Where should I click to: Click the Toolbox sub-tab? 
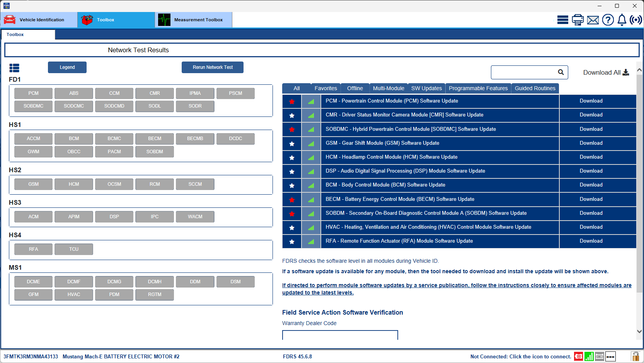pos(28,34)
